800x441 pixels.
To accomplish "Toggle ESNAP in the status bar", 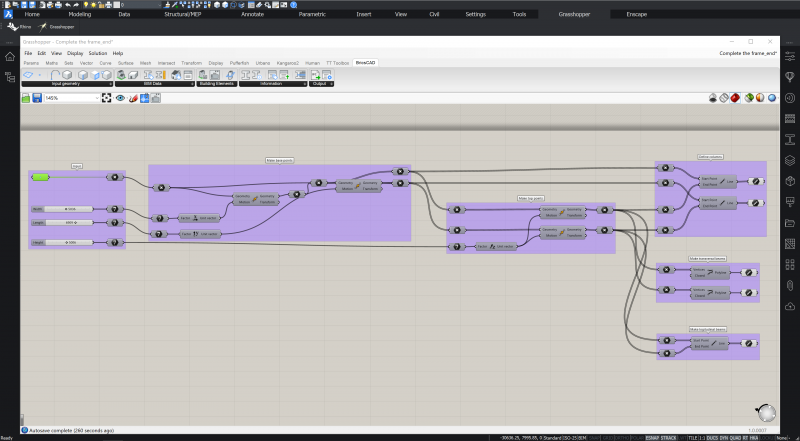I will tap(652, 438).
